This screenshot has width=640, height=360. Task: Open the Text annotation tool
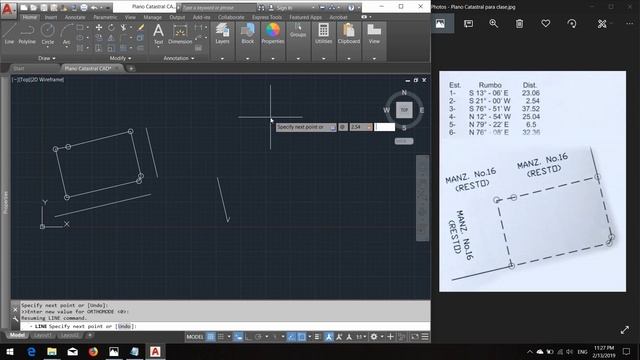tap(158, 33)
